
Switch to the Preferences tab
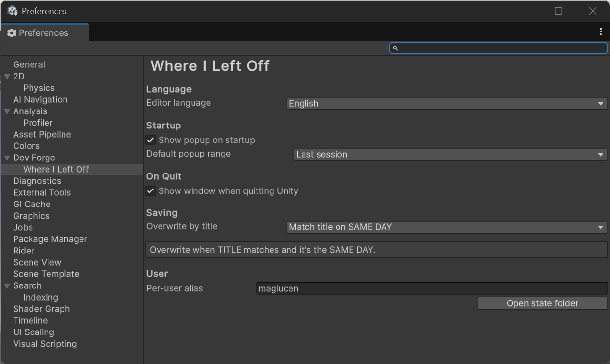point(43,32)
